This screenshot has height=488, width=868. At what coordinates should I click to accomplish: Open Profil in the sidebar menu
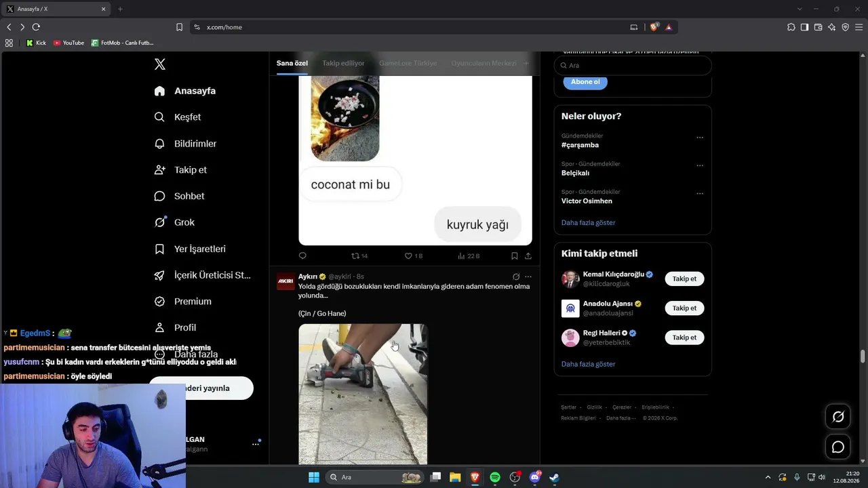(x=175, y=328)
